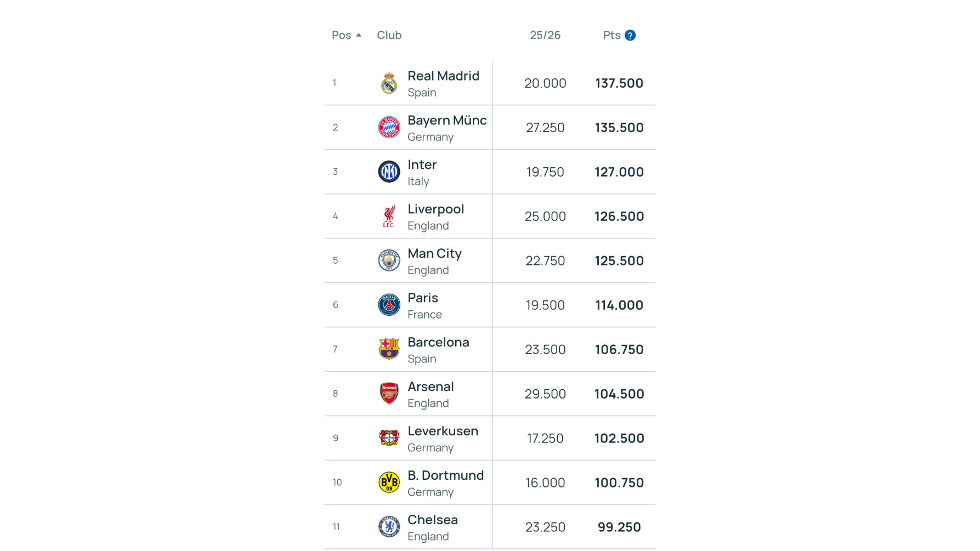Click the Real Madrid club crest

389,83
